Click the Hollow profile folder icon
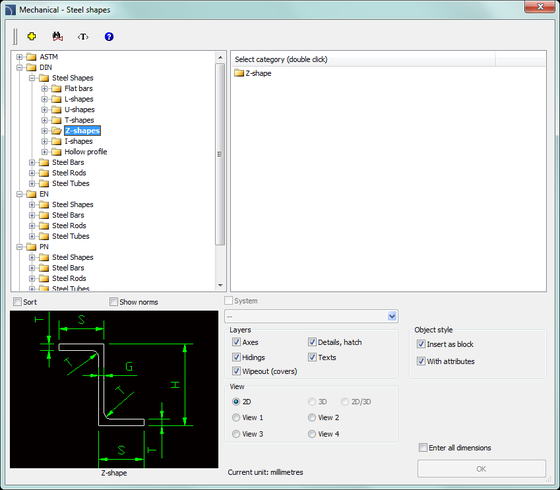 [56, 152]
